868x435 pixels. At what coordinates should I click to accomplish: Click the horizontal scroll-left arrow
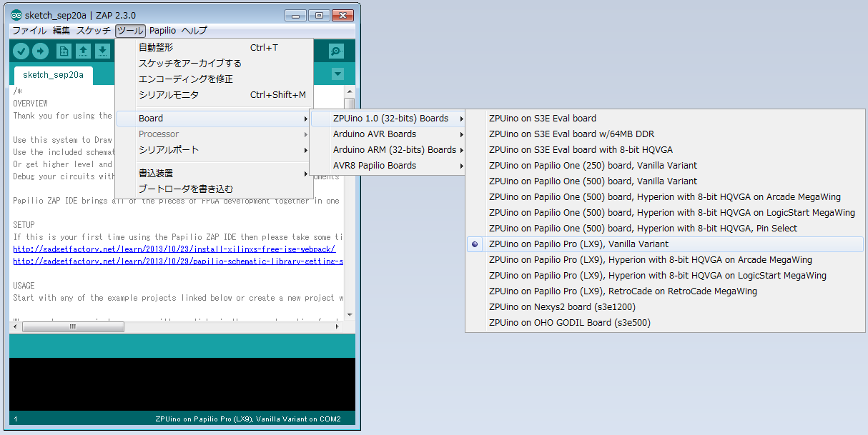16,326
